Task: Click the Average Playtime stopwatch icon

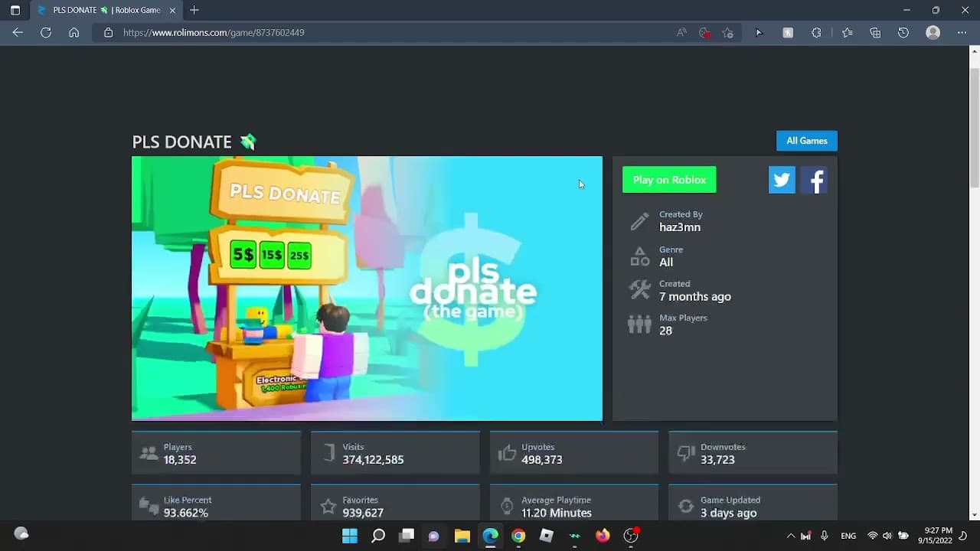Action: click(x=507, y=507)
